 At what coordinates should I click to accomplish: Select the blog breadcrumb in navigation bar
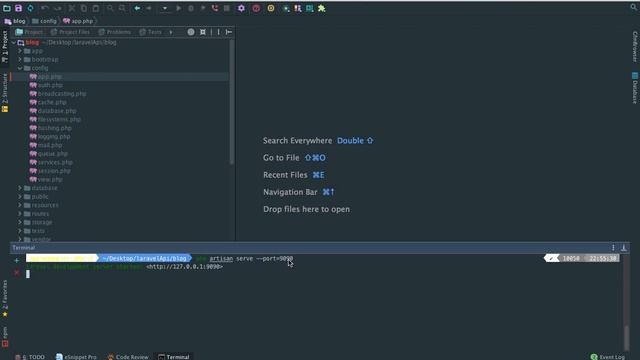[x=15, y=21]
